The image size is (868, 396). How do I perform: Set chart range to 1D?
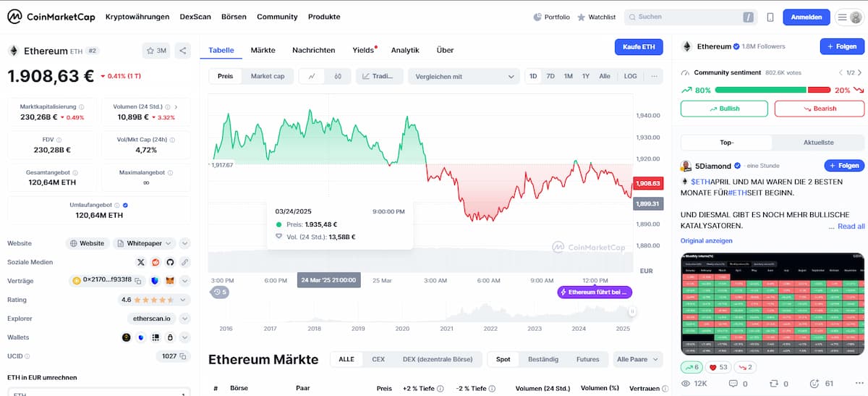click(x=533, y=76)
